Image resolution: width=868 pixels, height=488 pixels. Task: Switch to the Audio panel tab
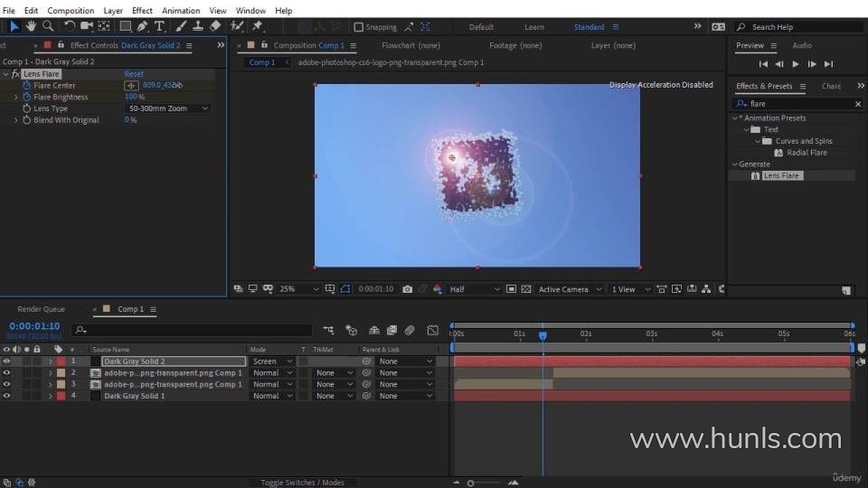tap(802, 45)
